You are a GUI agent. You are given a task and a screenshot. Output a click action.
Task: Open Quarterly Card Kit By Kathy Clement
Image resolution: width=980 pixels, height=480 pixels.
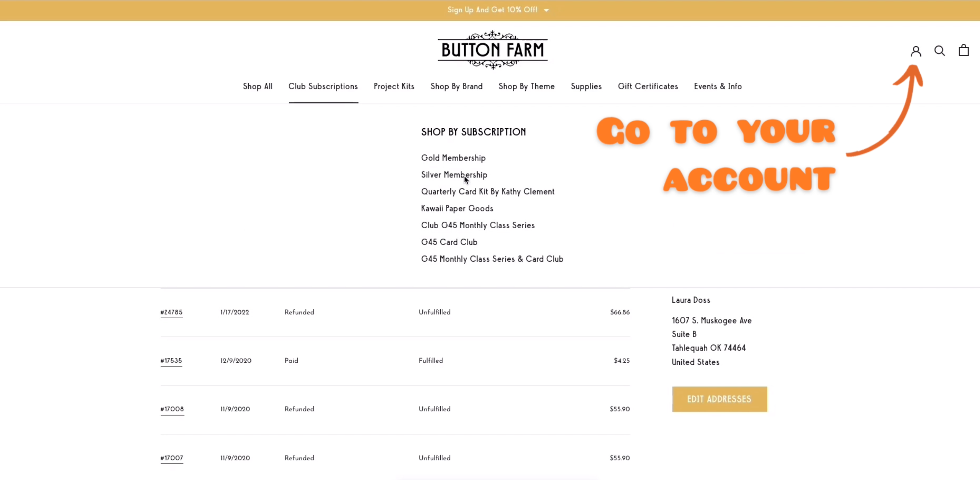[x=487, y=192]
